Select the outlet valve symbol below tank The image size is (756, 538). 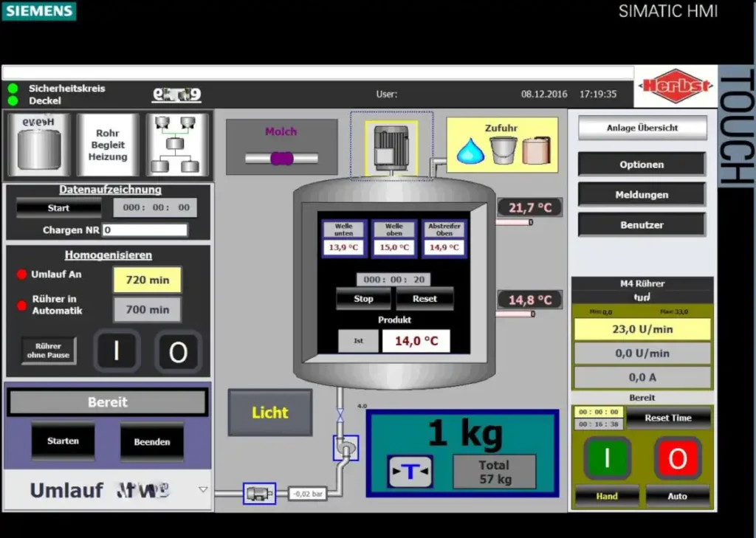click(340, 415)
